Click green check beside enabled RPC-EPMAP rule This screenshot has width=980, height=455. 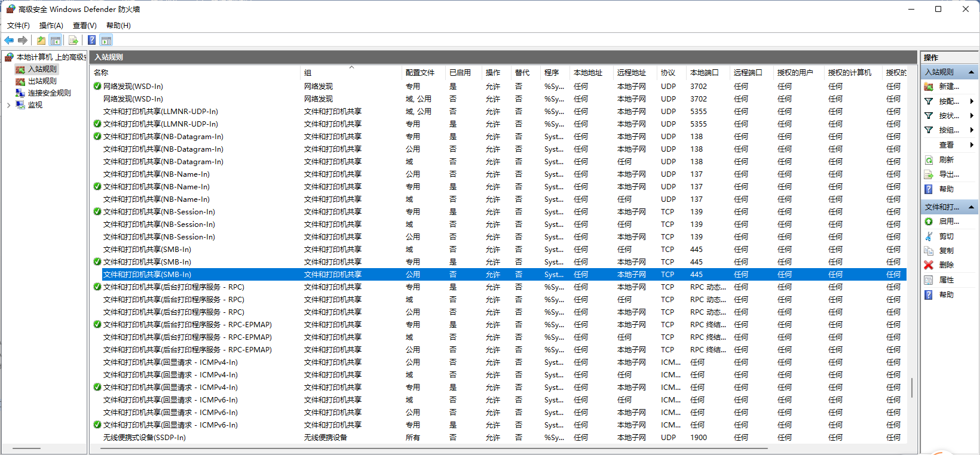coord(97,324)
